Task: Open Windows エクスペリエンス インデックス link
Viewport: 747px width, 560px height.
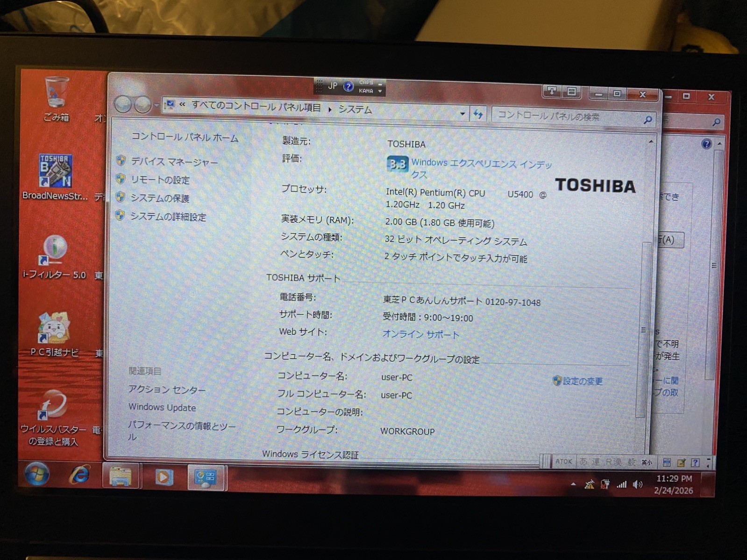Action: click(x=482, y=168)
